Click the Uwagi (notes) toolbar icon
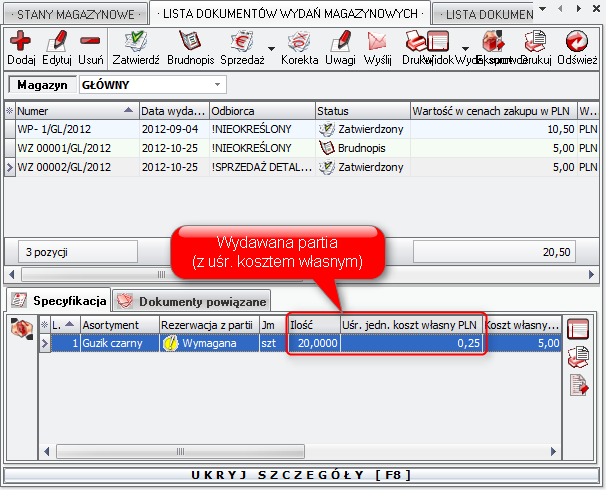The height and width of the screenshot is (490, 606). point(341,46)
